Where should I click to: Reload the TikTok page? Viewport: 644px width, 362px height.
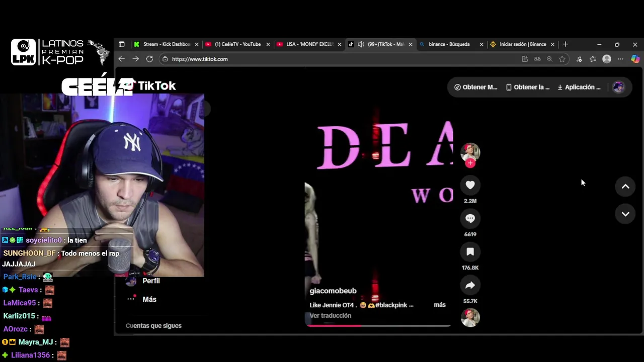pyautogui.click(x=149, y=59)
